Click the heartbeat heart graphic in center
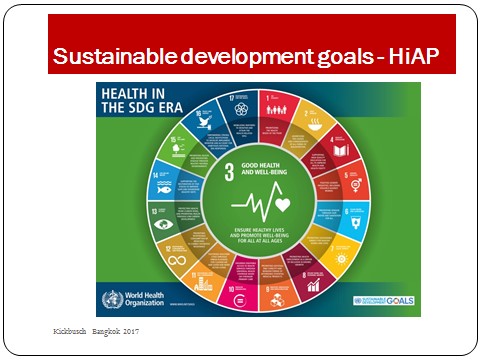Viewport: 480px width, 360px height. pyautogui.click(x=261, y=202)
